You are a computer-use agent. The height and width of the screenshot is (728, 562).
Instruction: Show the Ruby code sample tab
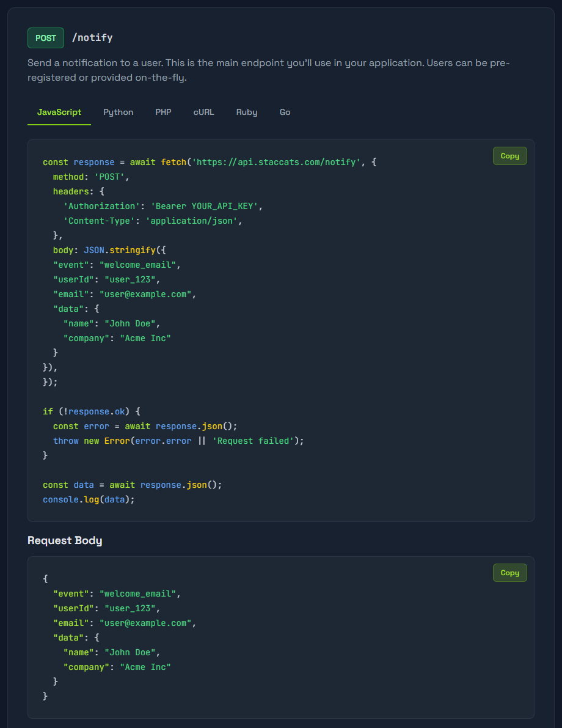pyautogui.click(x=247, y=112)
